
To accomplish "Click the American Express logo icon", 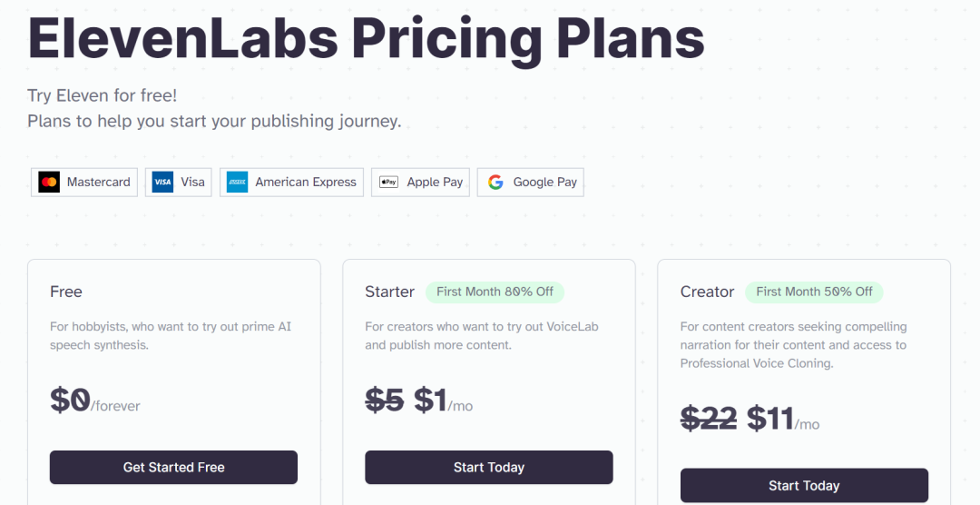I will tap(238, 182).
